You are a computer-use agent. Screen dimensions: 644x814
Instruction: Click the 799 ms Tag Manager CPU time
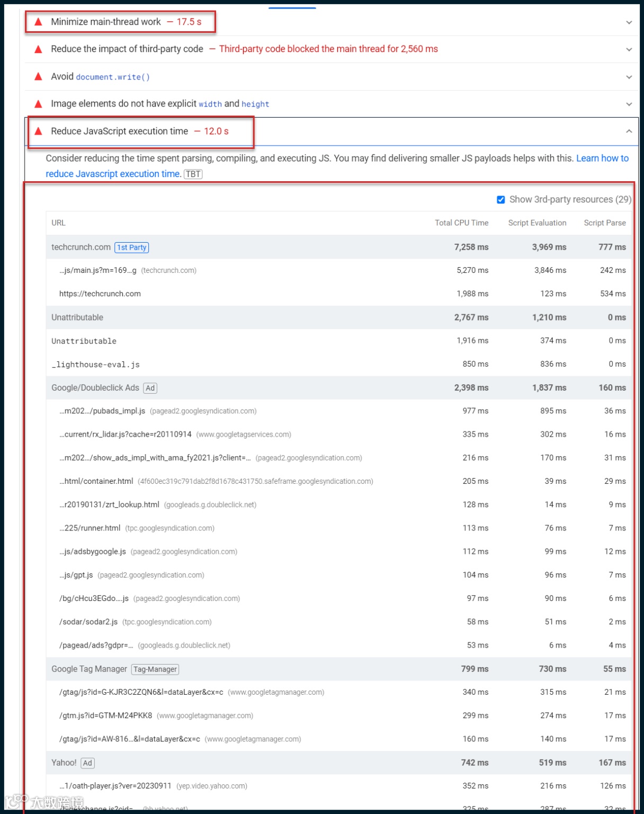pyautogui.click(x=475, y=669)
